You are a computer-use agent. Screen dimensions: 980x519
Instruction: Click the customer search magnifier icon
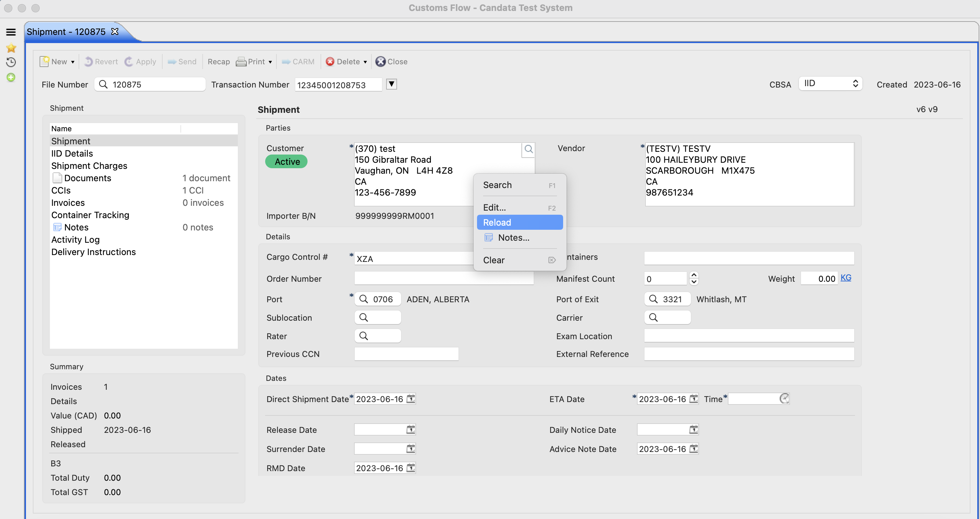528,149
